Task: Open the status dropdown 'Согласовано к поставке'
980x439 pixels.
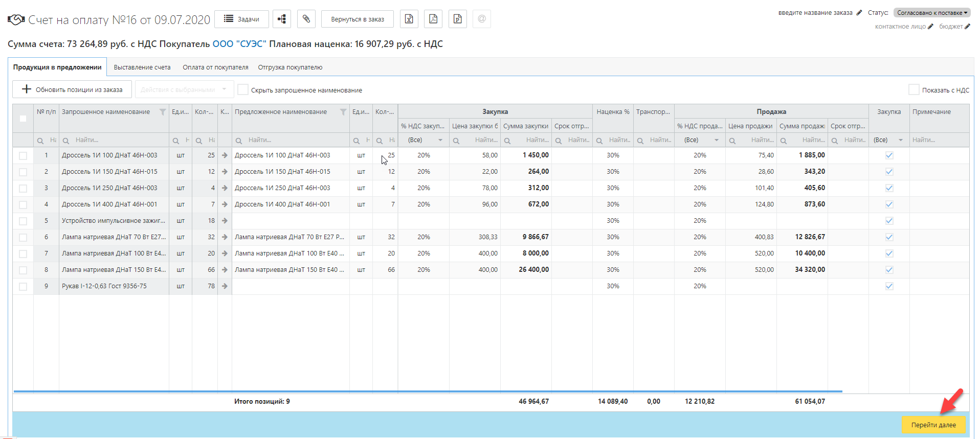Action: (932, 13)
